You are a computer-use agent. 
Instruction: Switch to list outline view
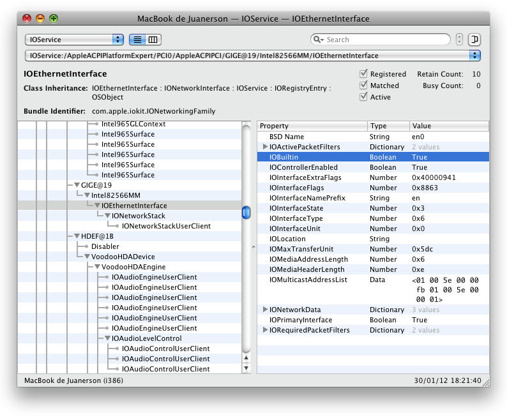click(137, 40)
